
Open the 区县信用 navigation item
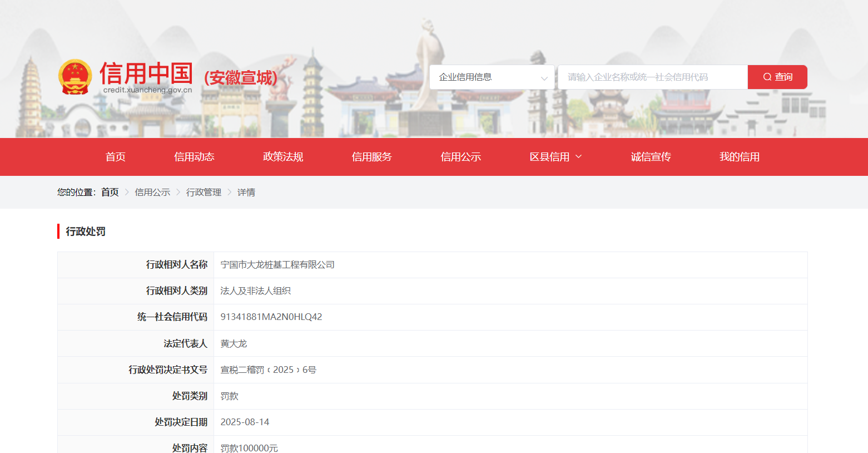[549, 157]
